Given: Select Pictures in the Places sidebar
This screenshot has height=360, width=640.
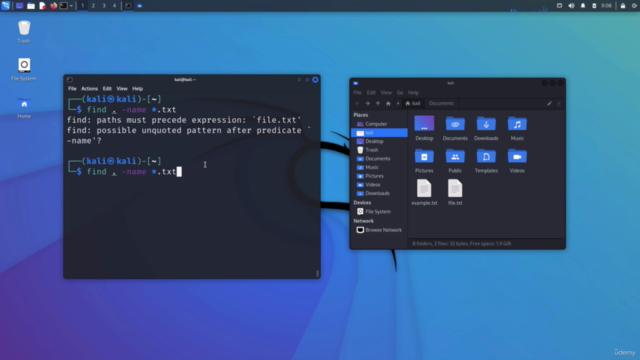Looking at the screenshot, I should pyautogui.click(x=379, y=176).
